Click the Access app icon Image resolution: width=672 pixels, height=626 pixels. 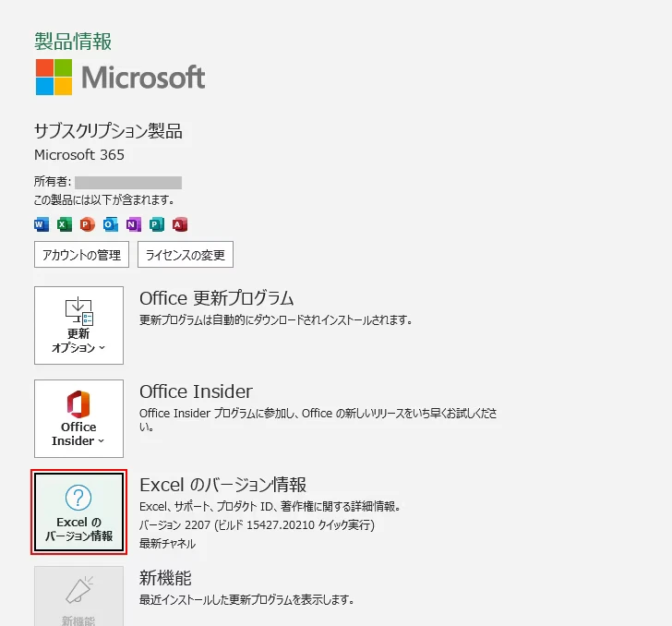pyautogui.click(x=180, y=224)
